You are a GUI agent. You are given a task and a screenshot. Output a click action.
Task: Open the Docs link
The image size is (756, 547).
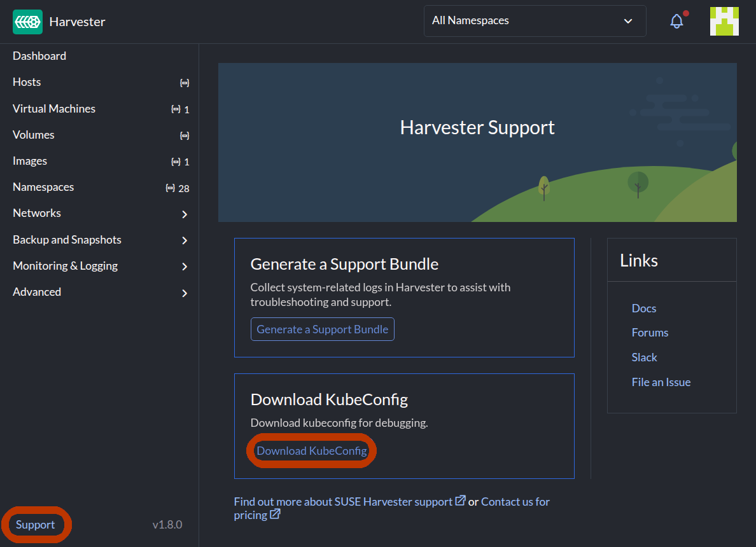(x=643, y=308)
